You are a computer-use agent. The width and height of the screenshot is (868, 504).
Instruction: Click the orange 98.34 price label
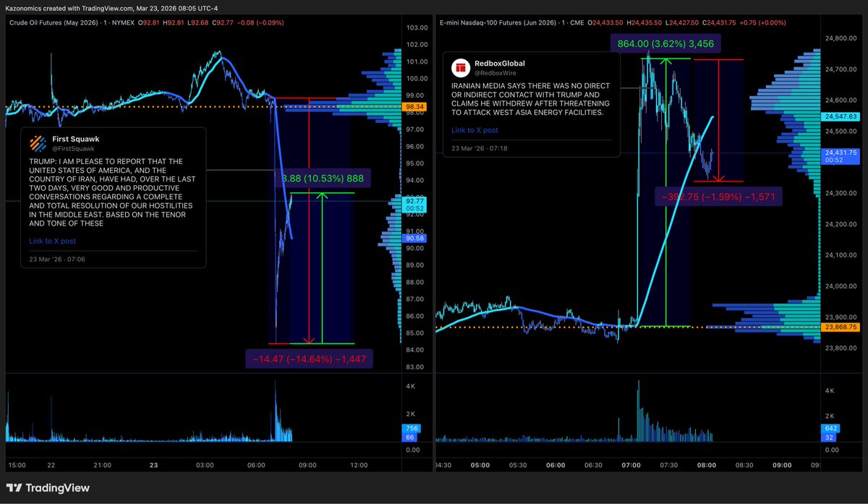(414, 106)
